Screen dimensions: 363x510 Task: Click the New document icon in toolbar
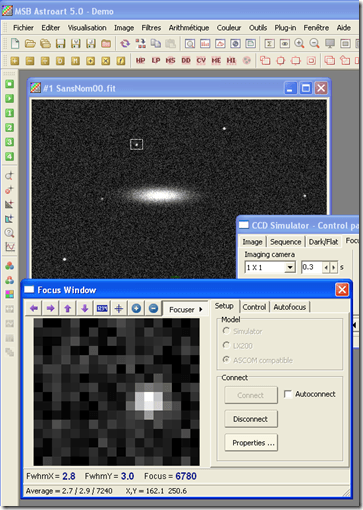15,43
